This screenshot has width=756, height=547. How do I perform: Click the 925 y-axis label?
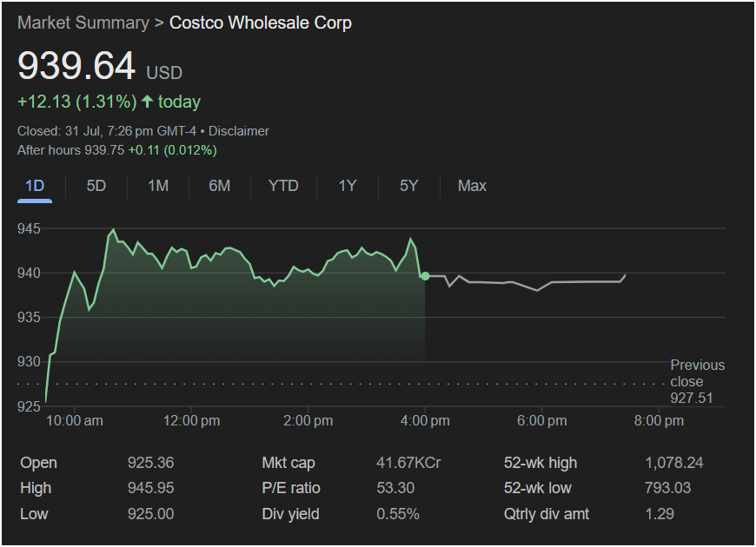click(29, 406)
